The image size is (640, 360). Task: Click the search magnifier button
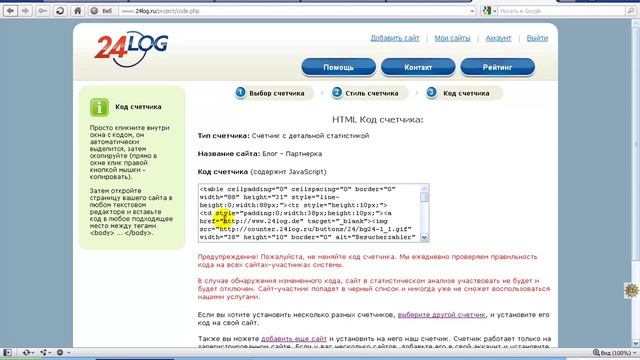[631, 11]
